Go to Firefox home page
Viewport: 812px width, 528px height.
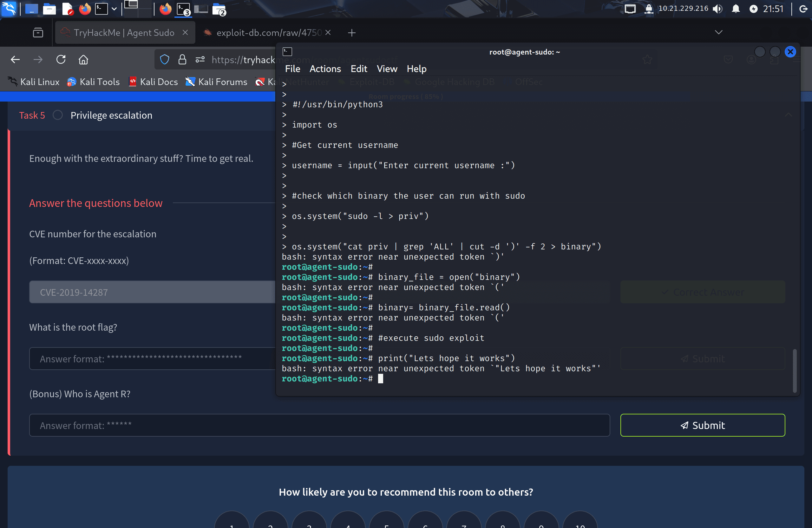(83, 60)
